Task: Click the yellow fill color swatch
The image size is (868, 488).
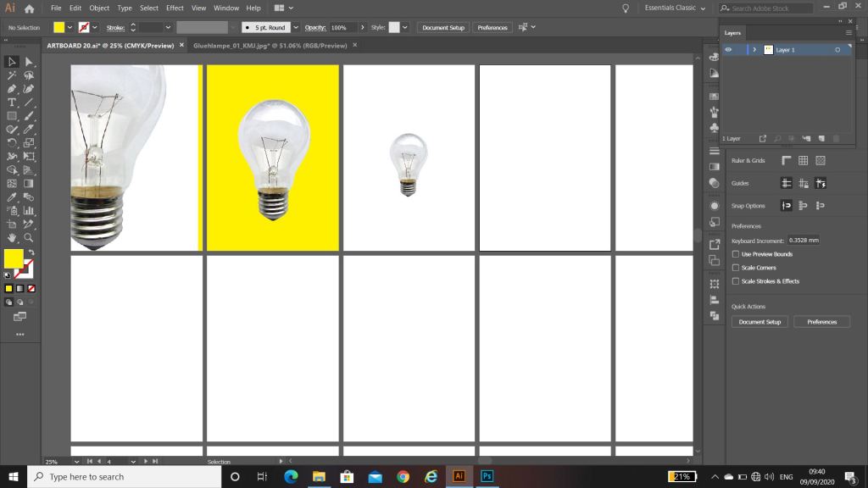Action: point(13,258)
